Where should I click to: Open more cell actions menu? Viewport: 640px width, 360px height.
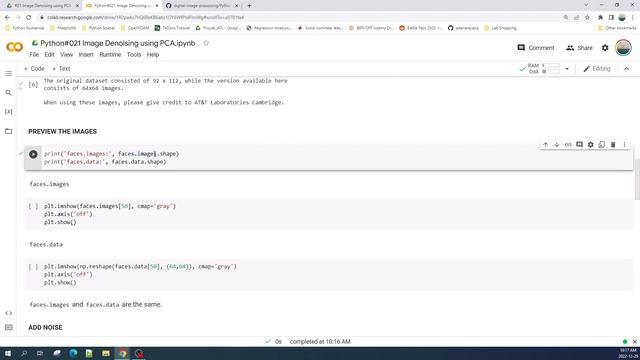click(624, 144)
